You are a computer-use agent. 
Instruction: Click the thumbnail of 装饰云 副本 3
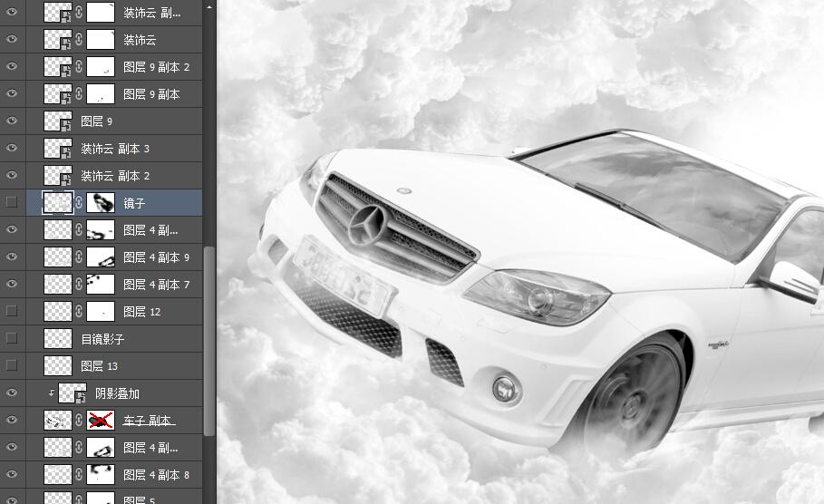(x=58, y=148)
